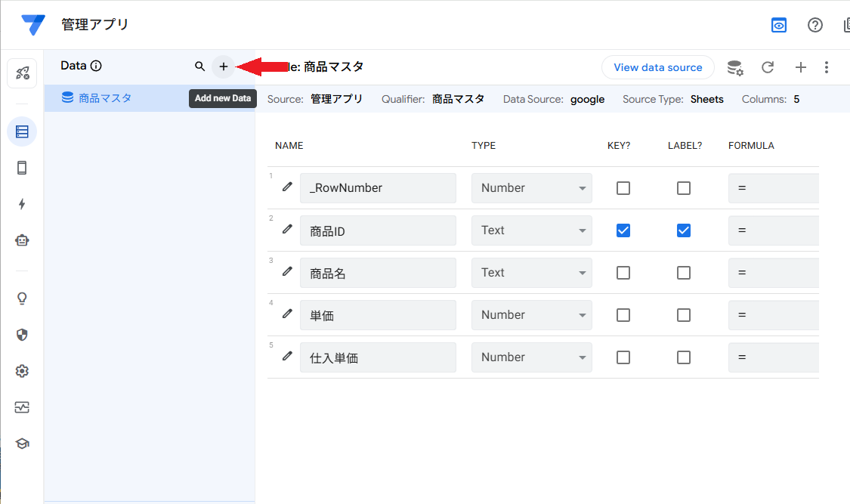Uncheck the KEY checkbox for 商品ID
Screen dimensions: 850x504
click(x=623, y=230)
